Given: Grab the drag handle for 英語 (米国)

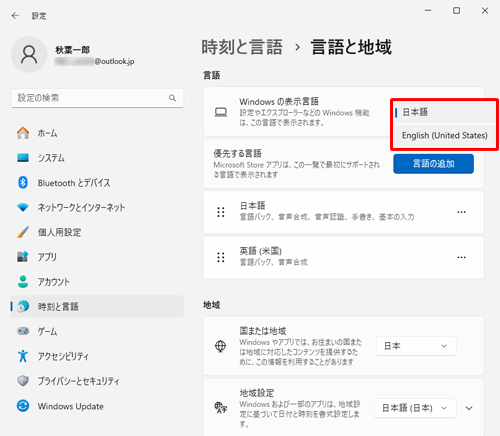Looking at the screenshot, I should (x=221, y=257).
